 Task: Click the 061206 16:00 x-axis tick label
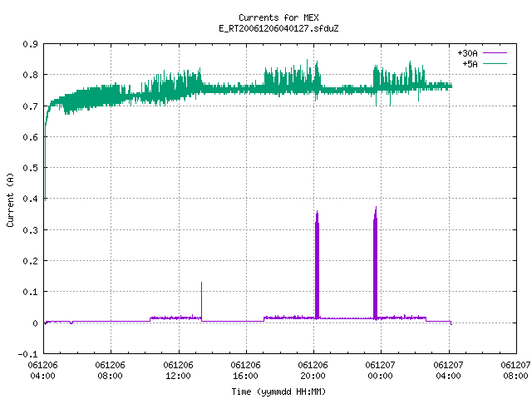click(x=246, y=371)
